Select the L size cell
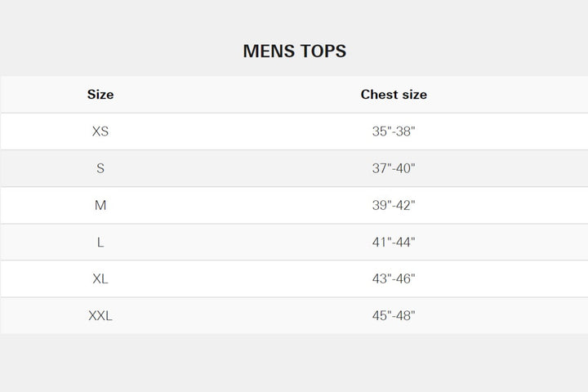The image size is (588, 392). coord(100,242)
